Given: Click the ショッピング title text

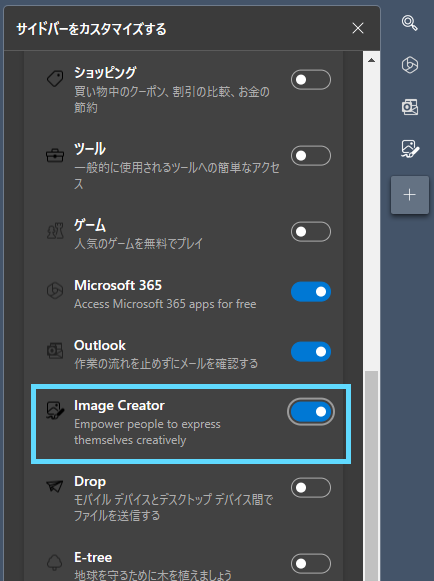Looking at the screenshot, I should coord(106,73).
